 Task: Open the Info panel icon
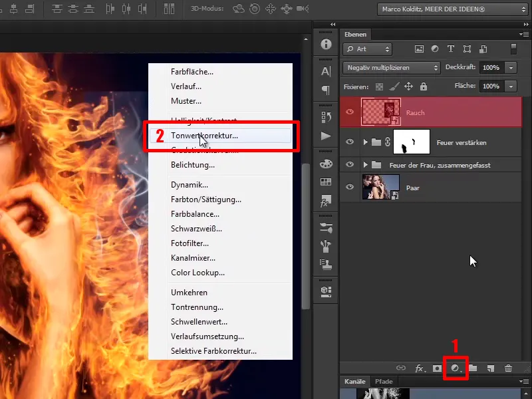(326, 44)
